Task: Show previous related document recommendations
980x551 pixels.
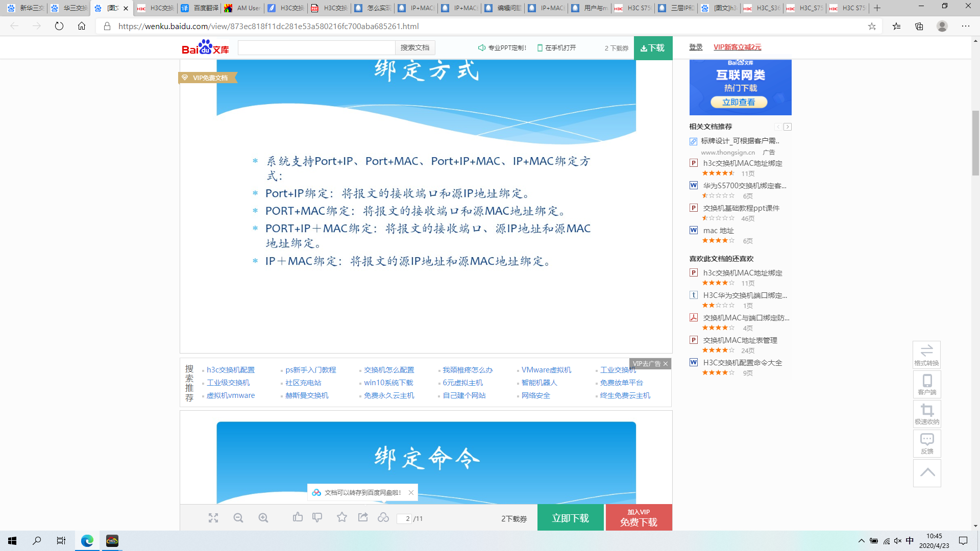Action: click(x=778, y=127)
